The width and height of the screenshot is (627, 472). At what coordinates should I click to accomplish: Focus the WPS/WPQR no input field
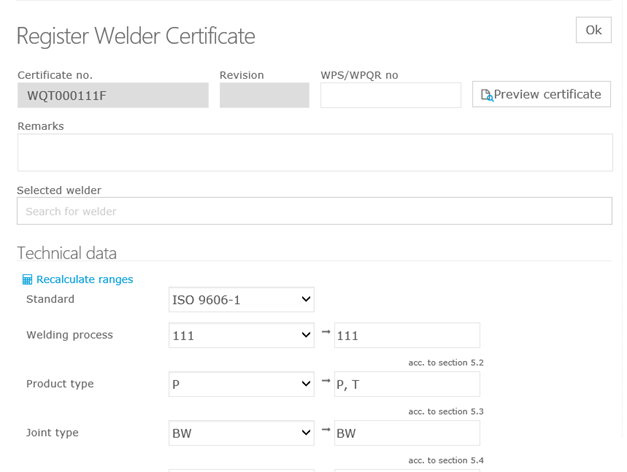pos(390,95)
